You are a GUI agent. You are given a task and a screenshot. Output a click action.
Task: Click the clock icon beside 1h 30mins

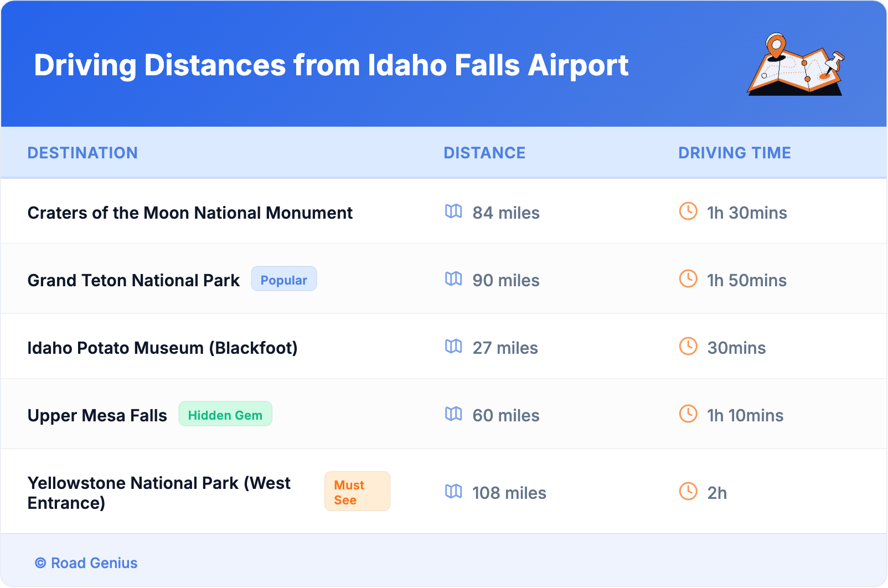click(x=688, y=212)
